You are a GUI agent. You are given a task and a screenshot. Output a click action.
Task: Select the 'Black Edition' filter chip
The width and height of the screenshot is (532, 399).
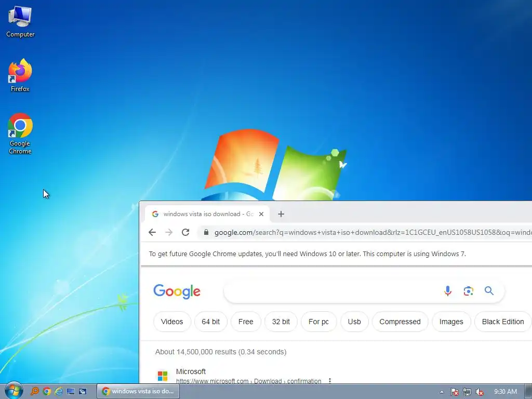503,322
